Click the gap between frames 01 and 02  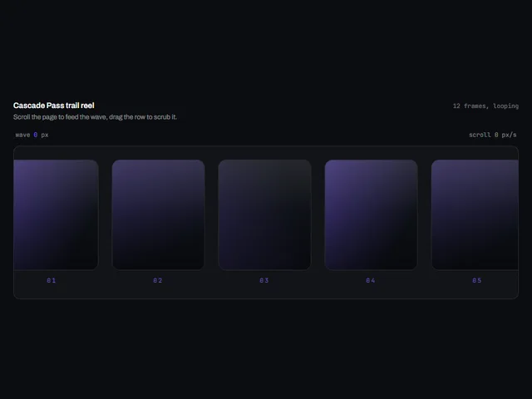pos(106,214)
